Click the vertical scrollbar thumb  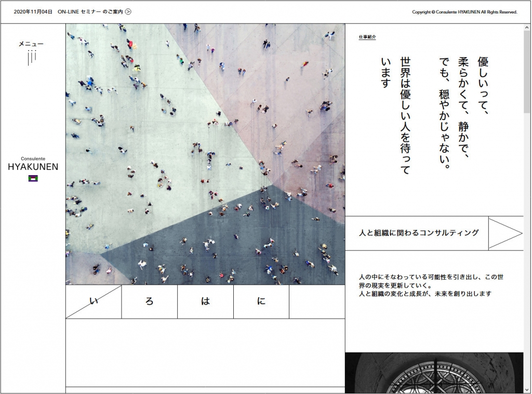point(527,73)
